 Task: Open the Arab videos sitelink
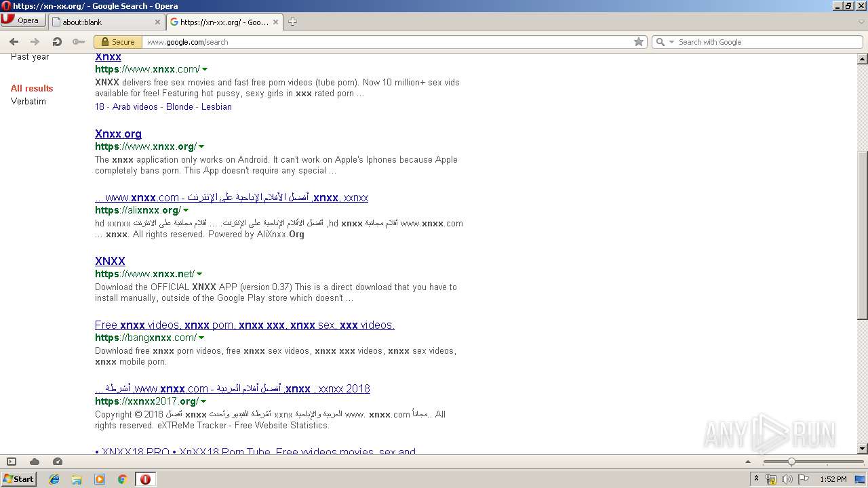point(135,106)
